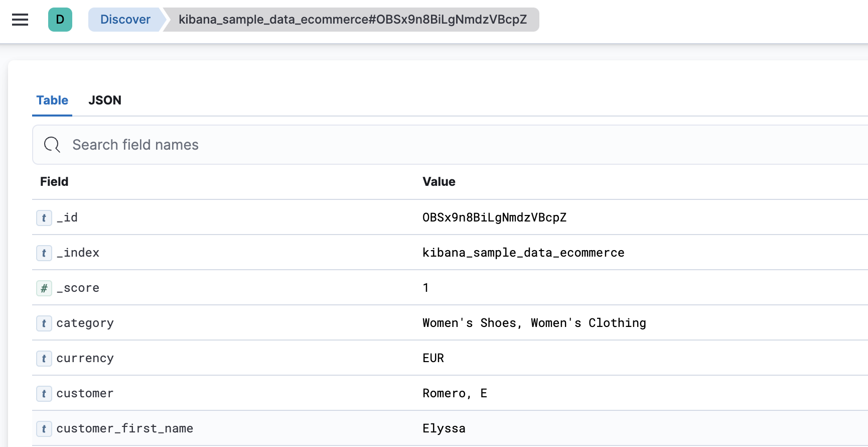Select the Table tab
This screenshot has height=447, width=868.
coord(52,100)
